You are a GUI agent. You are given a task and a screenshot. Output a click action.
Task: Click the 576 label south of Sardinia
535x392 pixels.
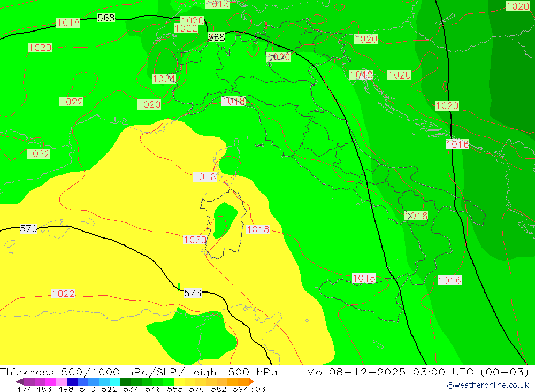(x=193, y=293)
